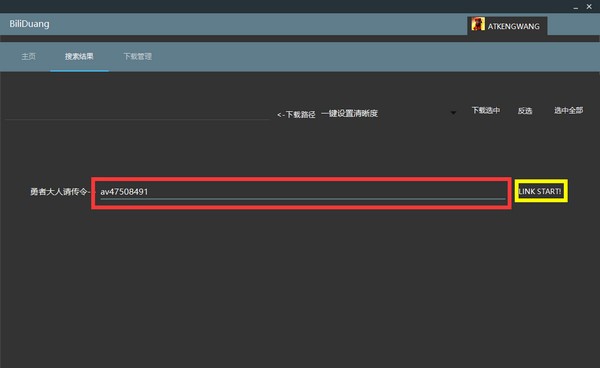Viewport: 600px width, 368px height.
Task: Click the BiliDuang title text
Action: click(x=29, y=24)
